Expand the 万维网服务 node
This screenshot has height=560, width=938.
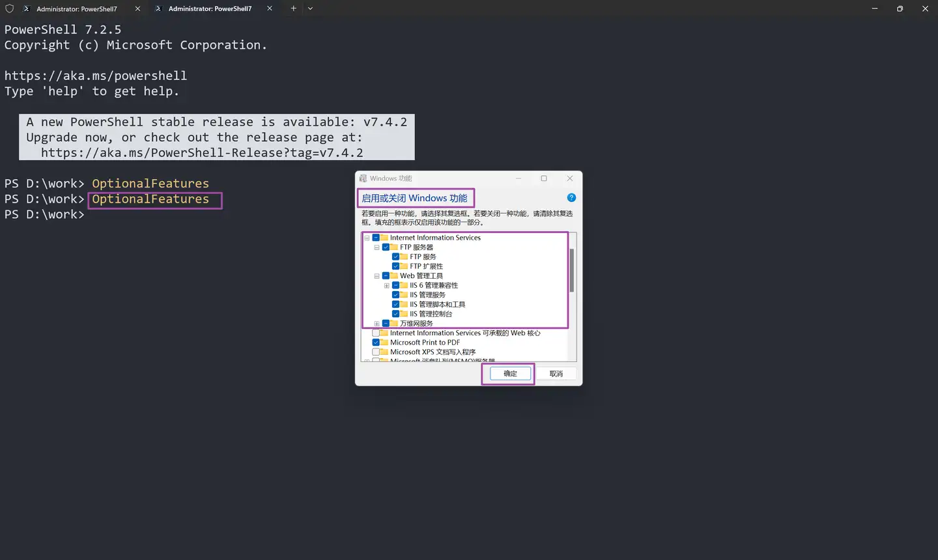tap(377, 324)
